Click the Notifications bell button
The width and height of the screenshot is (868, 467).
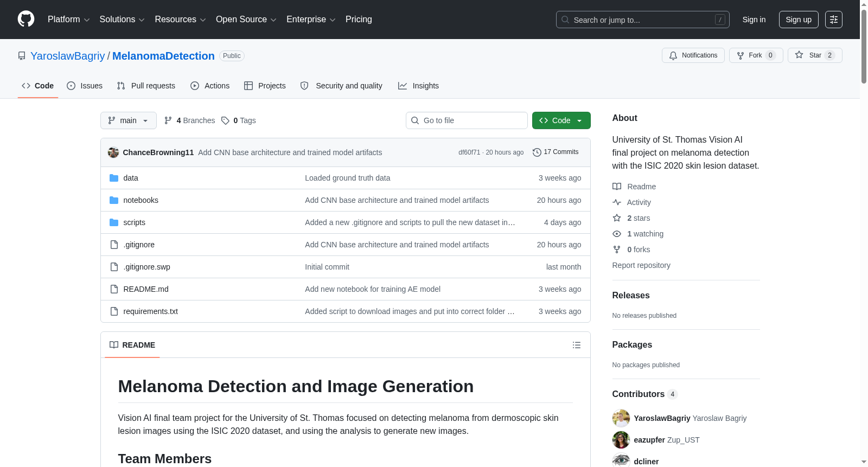coord(693,55)
